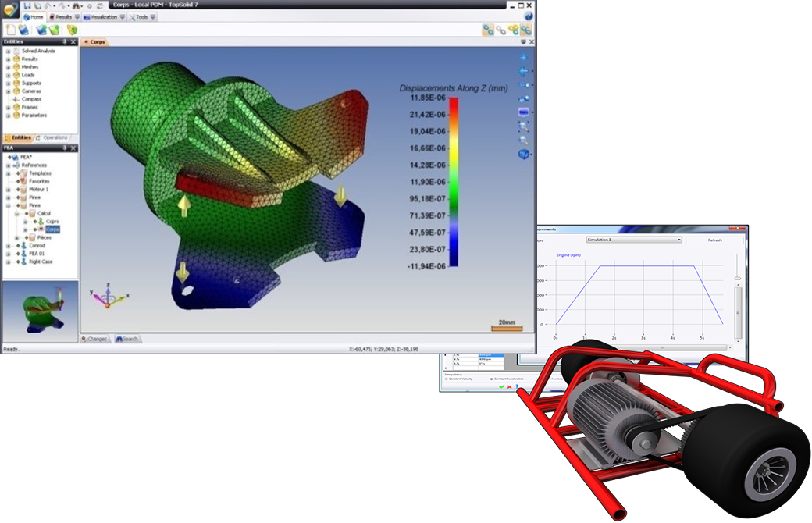The height and width of the screenshot is (523, 812).
Task: Click the red X cancel icon
Action: tap(509, 386)
